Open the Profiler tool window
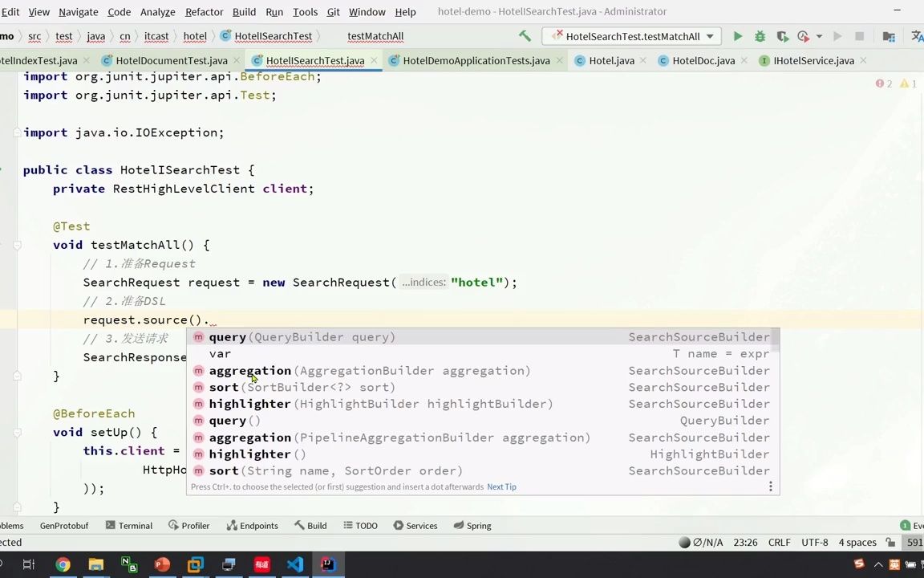924x578 pixels. (x=195, y=525)
